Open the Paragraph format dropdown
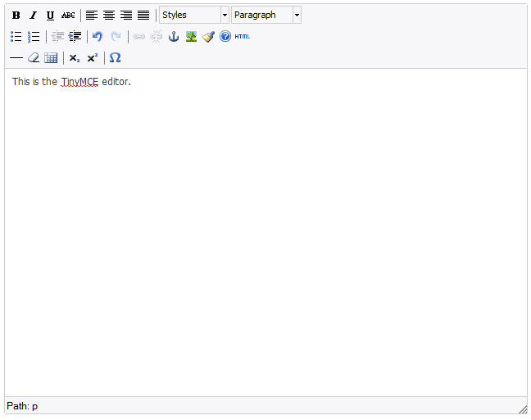Viewport: 531px width, 420px height. 261,16
